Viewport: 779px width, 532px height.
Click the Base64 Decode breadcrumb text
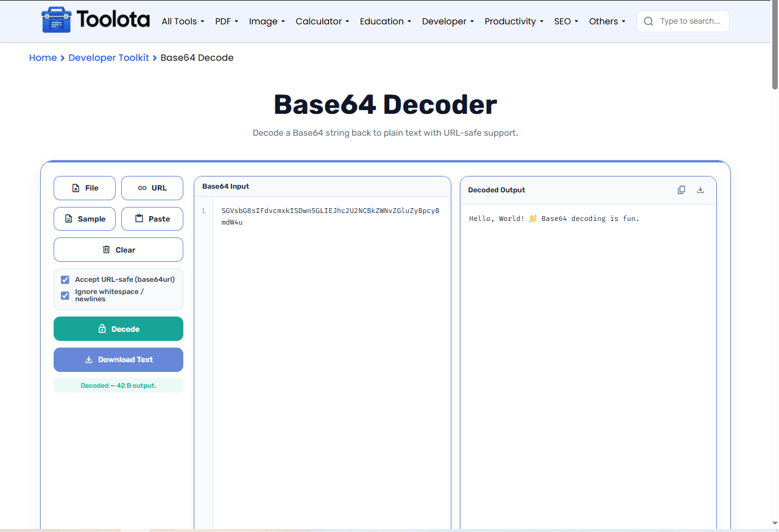(197, 58)
